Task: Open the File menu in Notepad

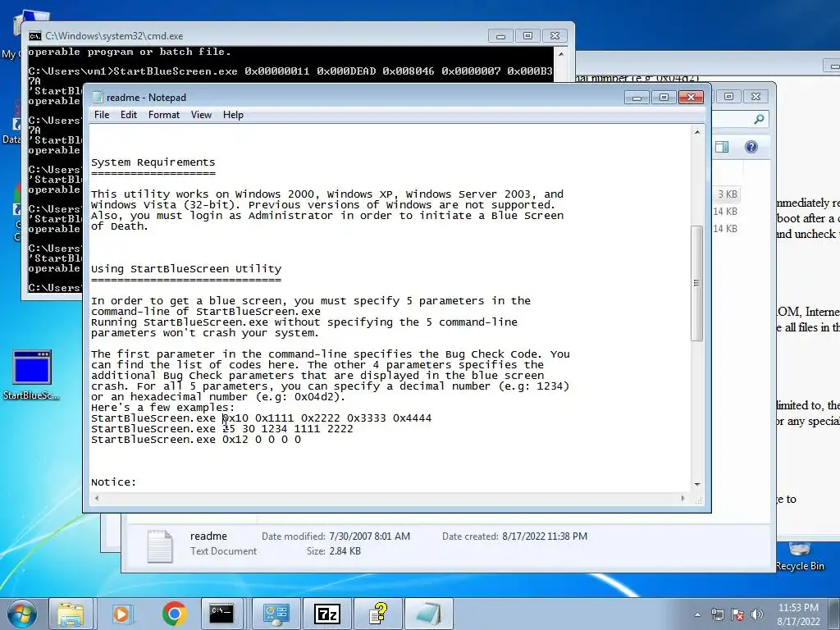Action: [101, 115]
